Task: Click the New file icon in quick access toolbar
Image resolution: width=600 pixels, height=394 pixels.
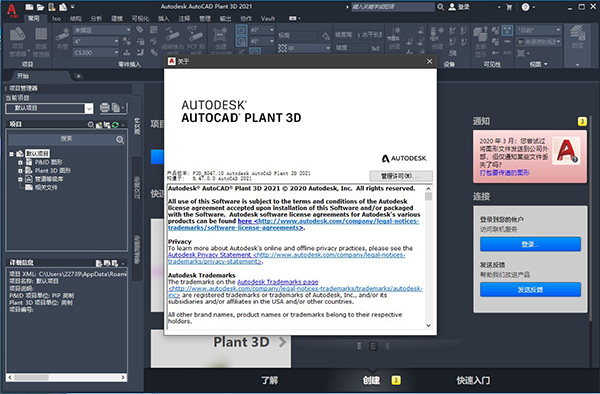Action: point(29,7)
